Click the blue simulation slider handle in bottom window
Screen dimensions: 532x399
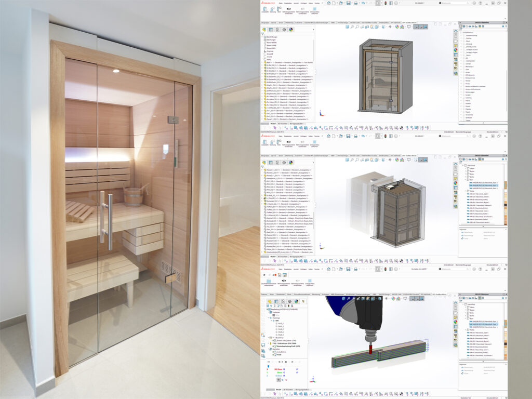point(269,366)
